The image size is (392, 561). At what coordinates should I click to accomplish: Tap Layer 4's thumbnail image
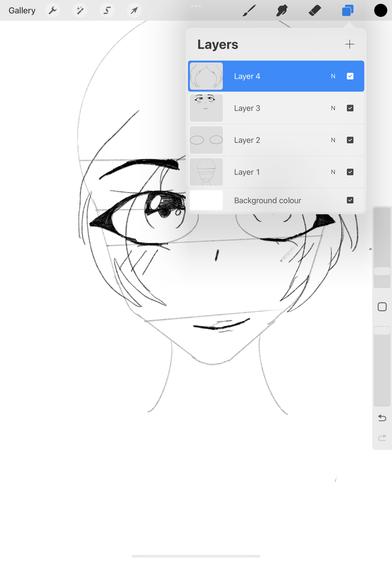coord(206,76)
